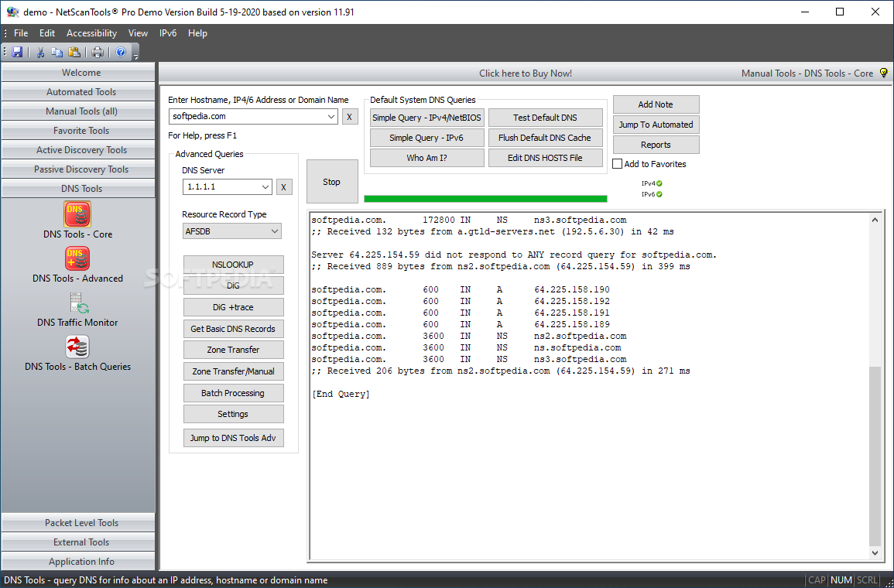Click the Save toolbar icon
Viewport: 894px width, 588px height.
click(17, 53)
